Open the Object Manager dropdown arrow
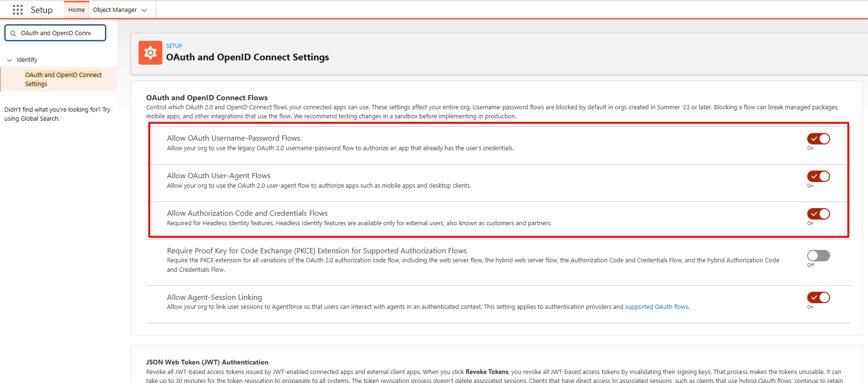This screenshot has width=868, height=383. coord(144,10)
